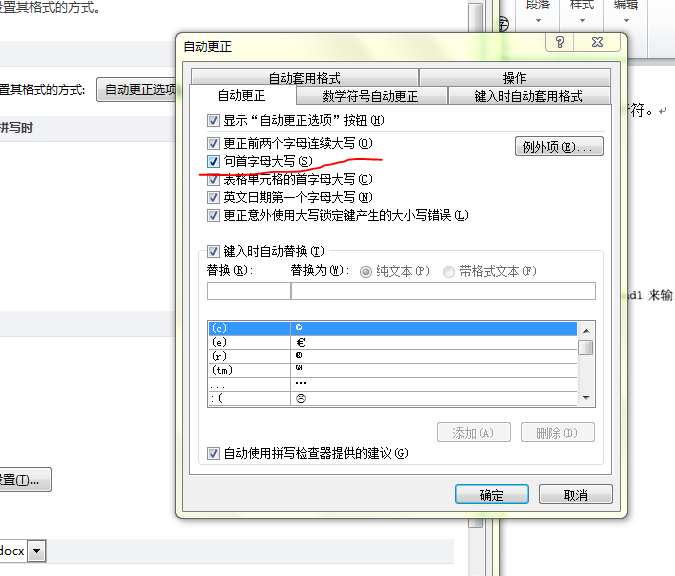The width and height of the screenshot is (675, 576).
Task: Select 带格式文本 radio option
Action: (449, 272)
